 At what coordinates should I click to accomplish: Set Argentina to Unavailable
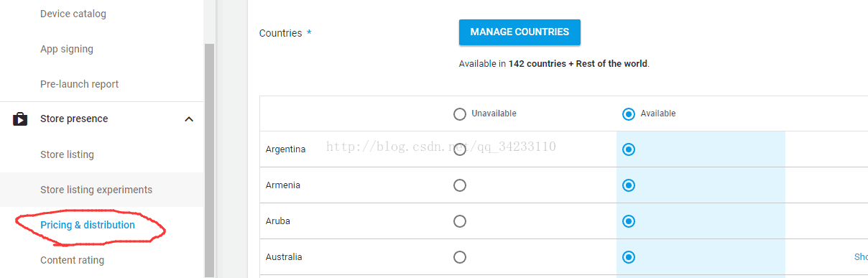460,149
